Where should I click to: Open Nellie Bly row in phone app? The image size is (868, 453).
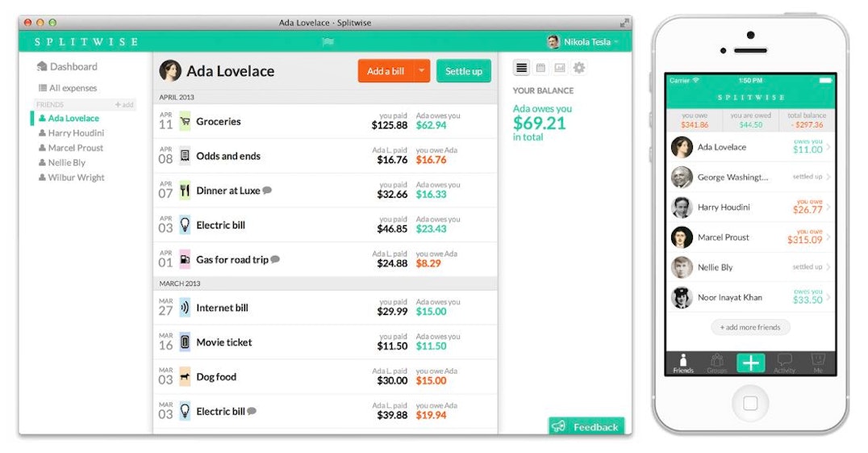(x=751, y=267)
